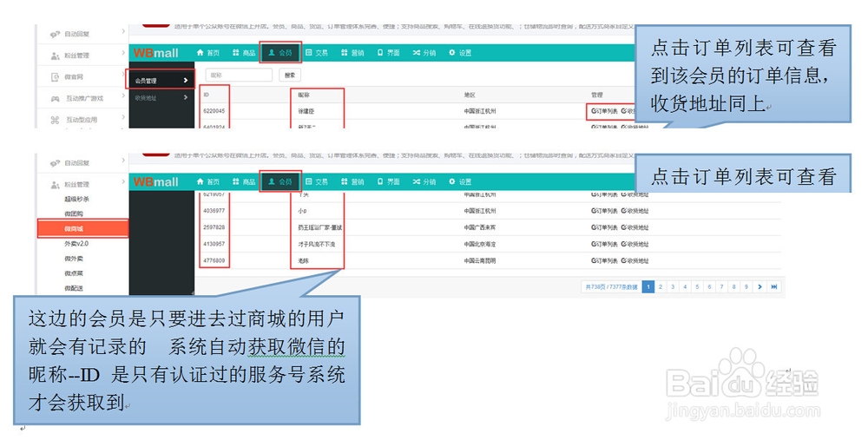Go to the next page arrow in pagination

click(759, 286)
